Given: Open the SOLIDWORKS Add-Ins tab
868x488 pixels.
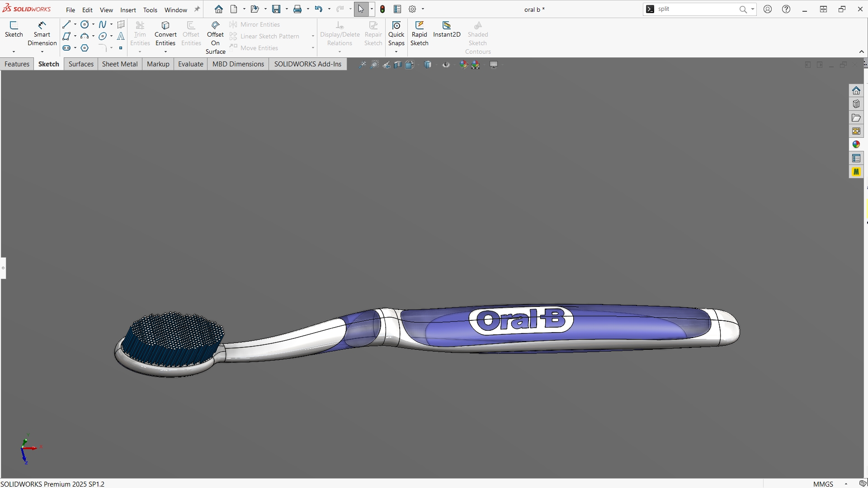Looking at the screenshot, I should [x=308, y=64].
